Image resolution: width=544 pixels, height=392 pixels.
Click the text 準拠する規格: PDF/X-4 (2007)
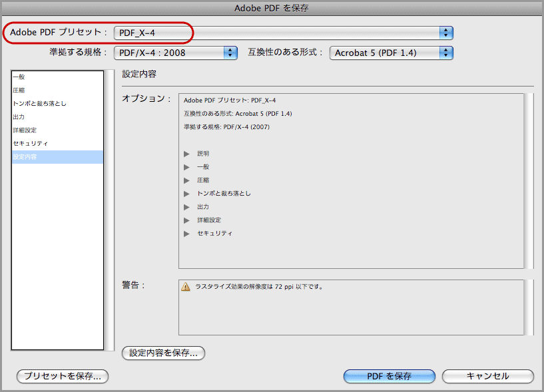tap(226, 127)
